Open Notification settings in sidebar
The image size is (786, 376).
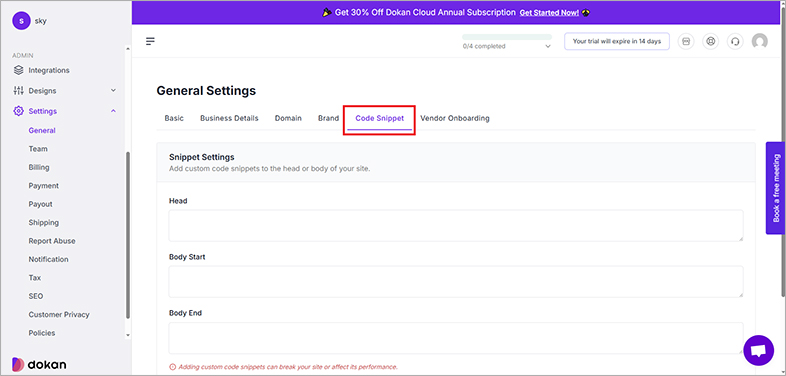pyautogui.click(x=49, y=259)
